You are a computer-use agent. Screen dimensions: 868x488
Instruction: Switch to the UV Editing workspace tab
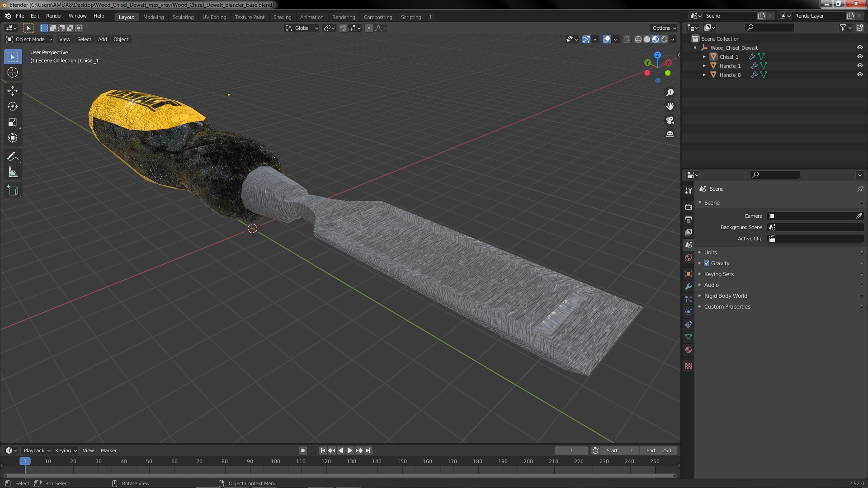point(214,17)
